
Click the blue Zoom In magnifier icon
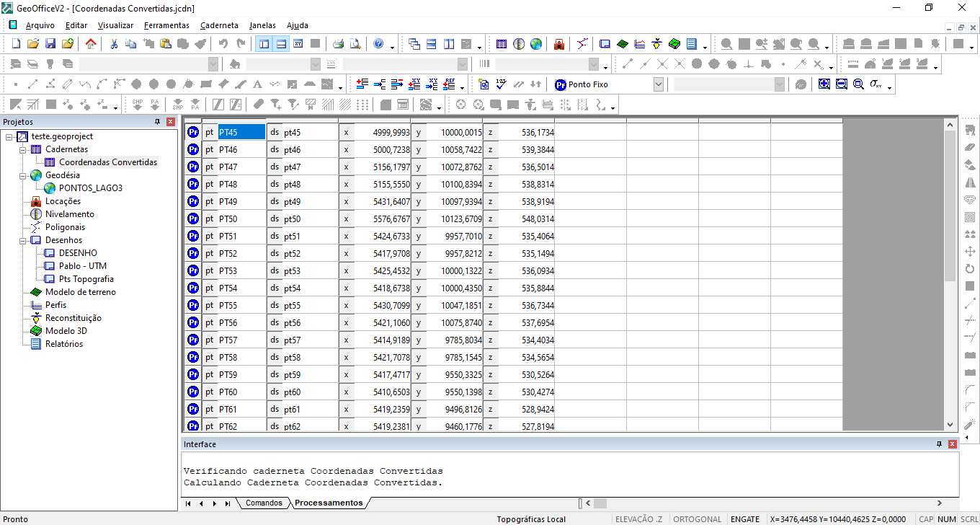(824, 84)
